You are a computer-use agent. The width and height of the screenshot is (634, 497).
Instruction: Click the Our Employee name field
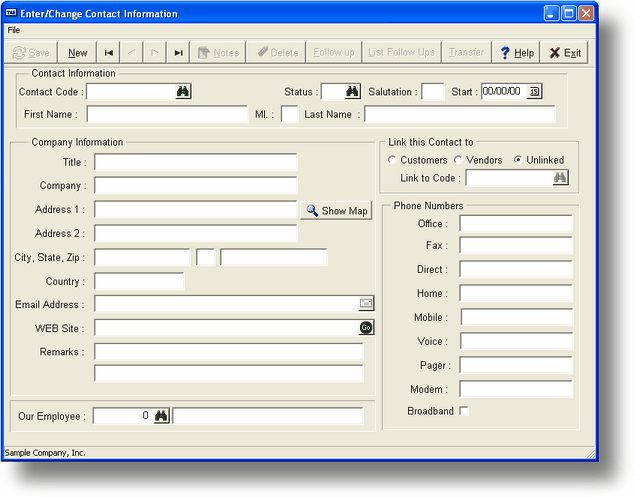[268, 416]
